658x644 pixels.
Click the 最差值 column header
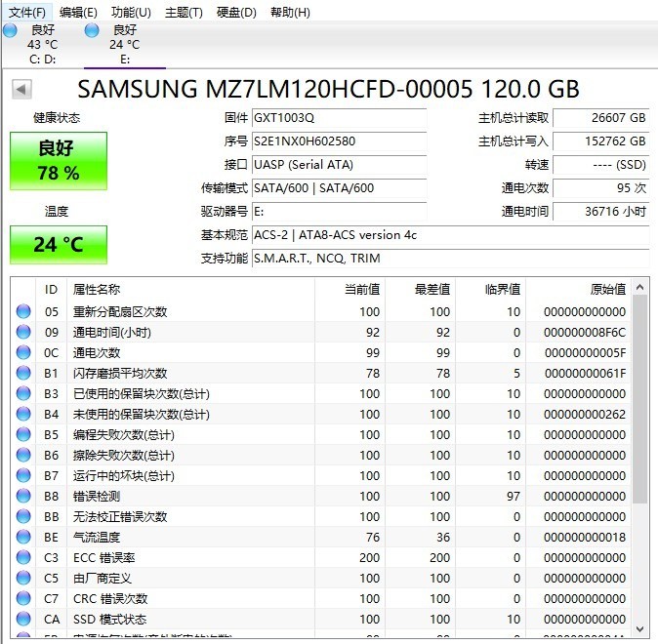pyautogui.click(x=421, y=290)
